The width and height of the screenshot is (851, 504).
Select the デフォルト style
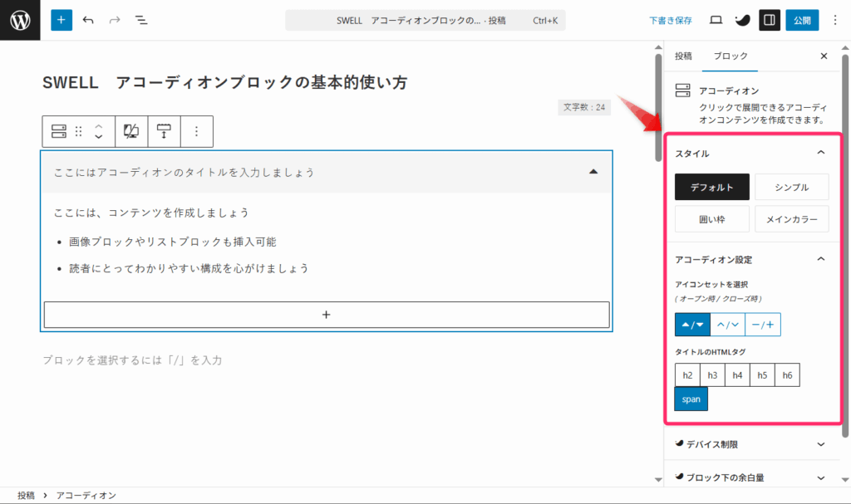point(712,187)
